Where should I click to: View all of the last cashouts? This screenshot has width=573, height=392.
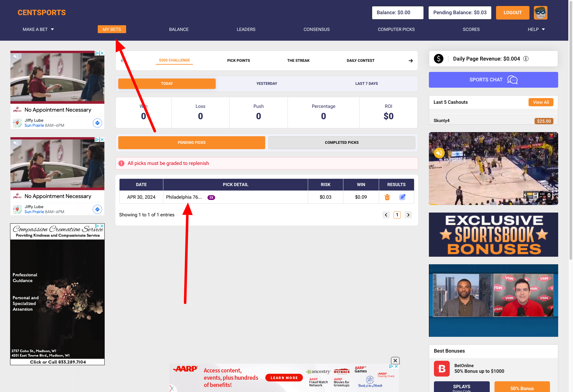pos(541,102)
